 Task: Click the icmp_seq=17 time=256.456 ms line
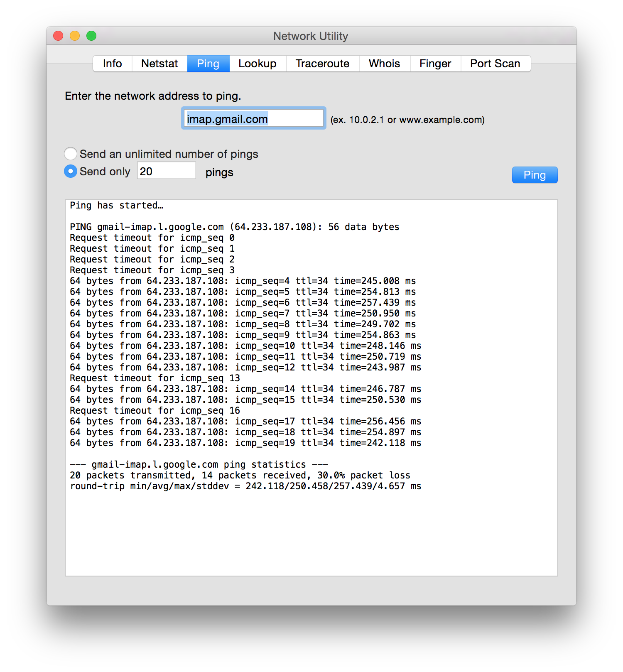tap(245, 421)
